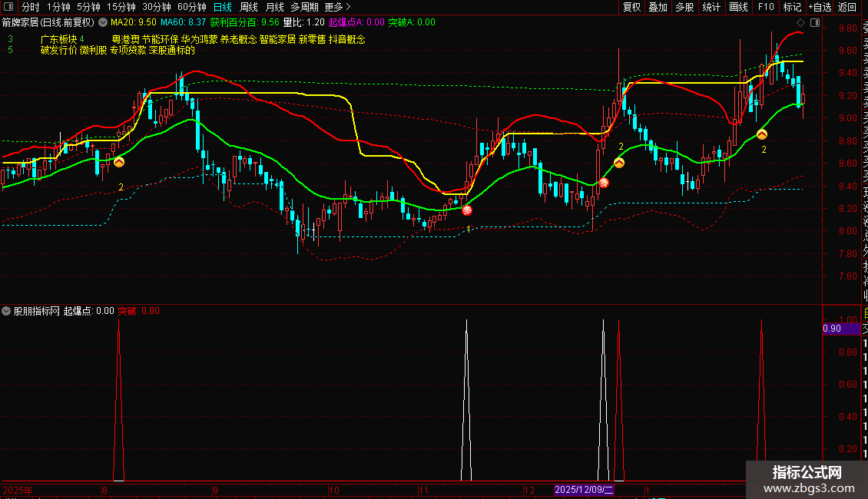Switch to 周线 weekly chart

[x=249, y=7]
